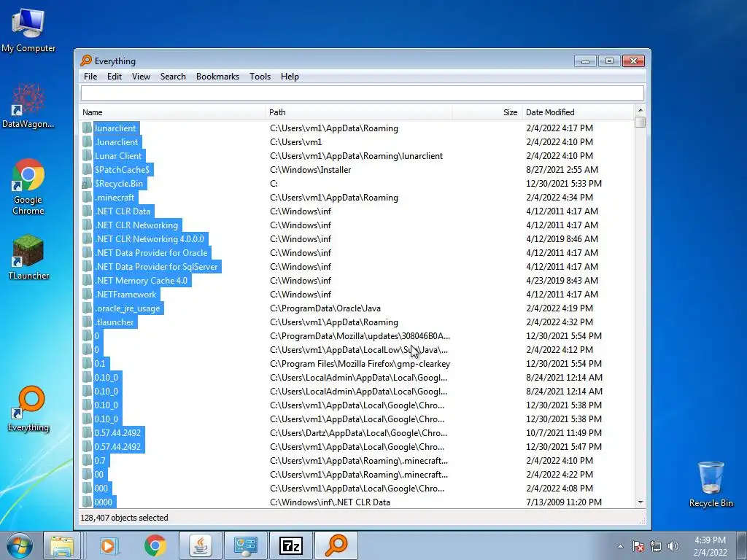The height and width of the screenshot is (560, 747).
Task: Open the Help menu
Action: (x=290, y=76)
